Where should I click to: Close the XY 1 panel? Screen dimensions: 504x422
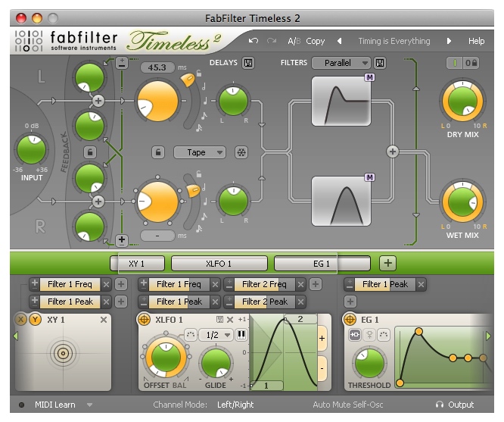[x=104, y=320]
